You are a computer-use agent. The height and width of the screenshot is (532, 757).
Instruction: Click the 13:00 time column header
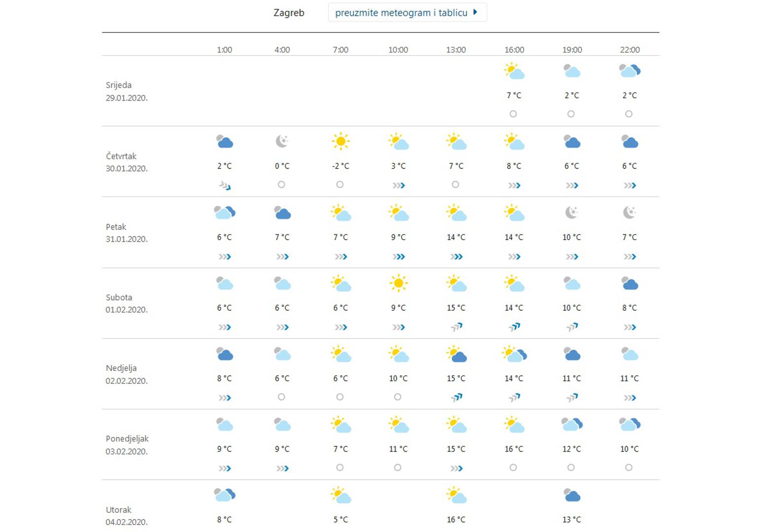(456, 50)
